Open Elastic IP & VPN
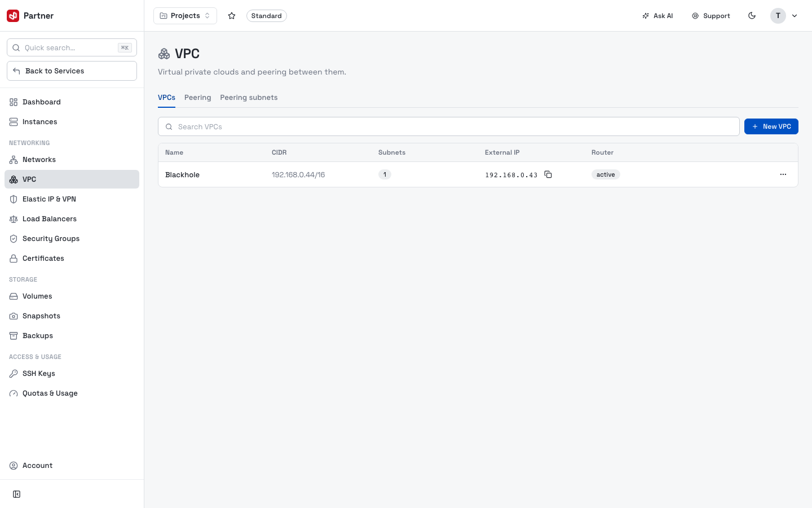Image resolution: width=812 pixels, height=508 pixels. click(72, 199)
